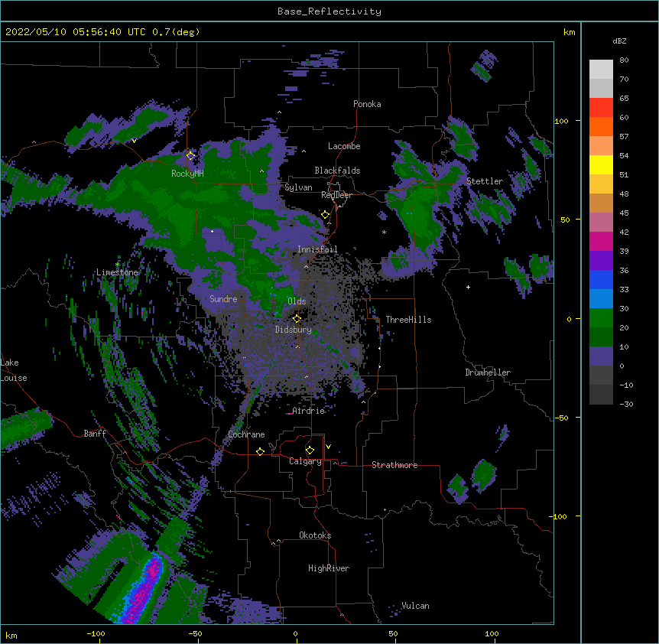Click the white asterisk marker above Limestone
The image size is (659, 644).
coord(117,265)
